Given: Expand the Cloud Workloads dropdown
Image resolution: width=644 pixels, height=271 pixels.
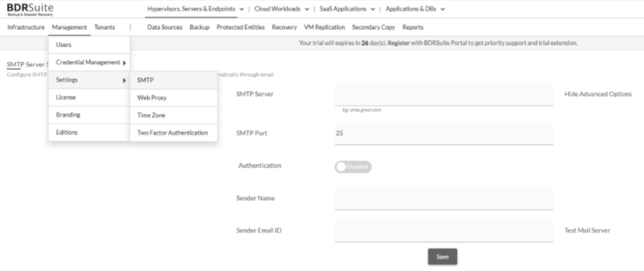Looking at the screenshot, I should (281, 9).
